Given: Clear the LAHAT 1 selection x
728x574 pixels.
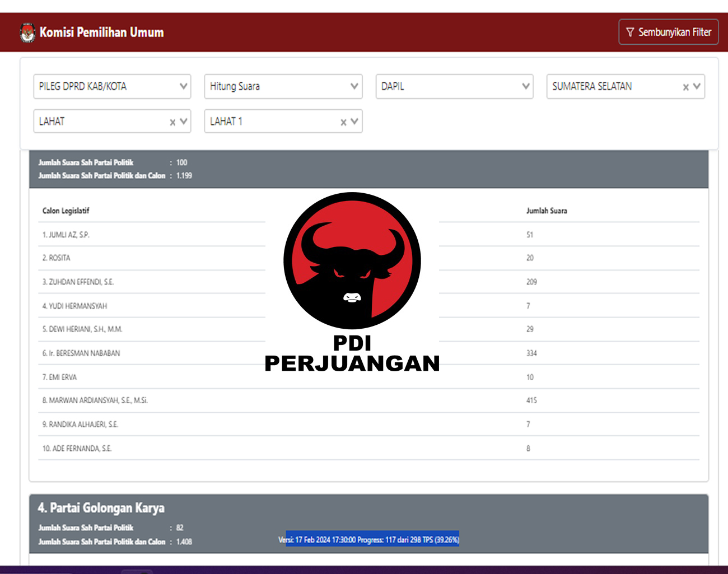Looking at the screenshot, I should pyautogui.click(x=343, y=122).
